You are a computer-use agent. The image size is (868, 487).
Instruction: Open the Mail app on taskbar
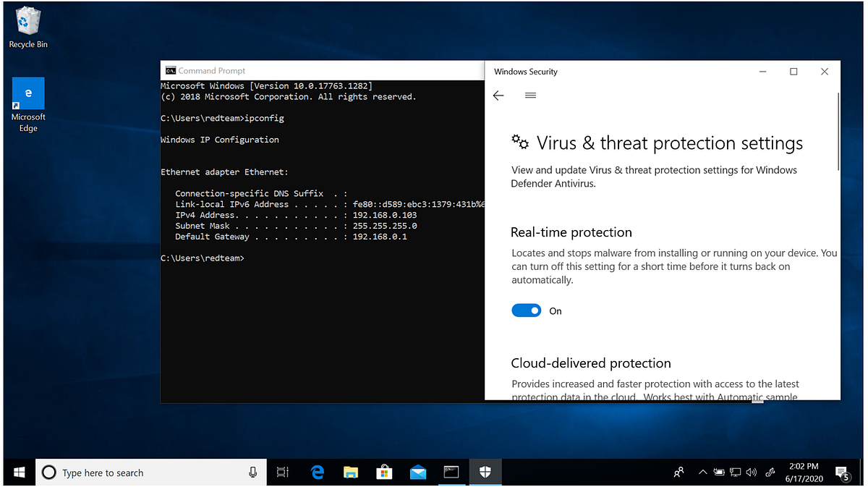[x=418, y=473]
